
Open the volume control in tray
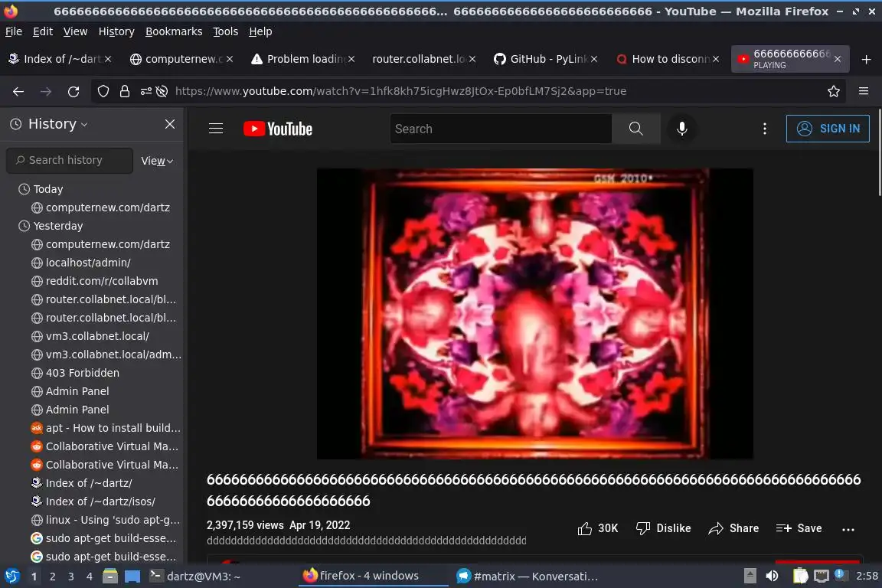pos(773,576)
